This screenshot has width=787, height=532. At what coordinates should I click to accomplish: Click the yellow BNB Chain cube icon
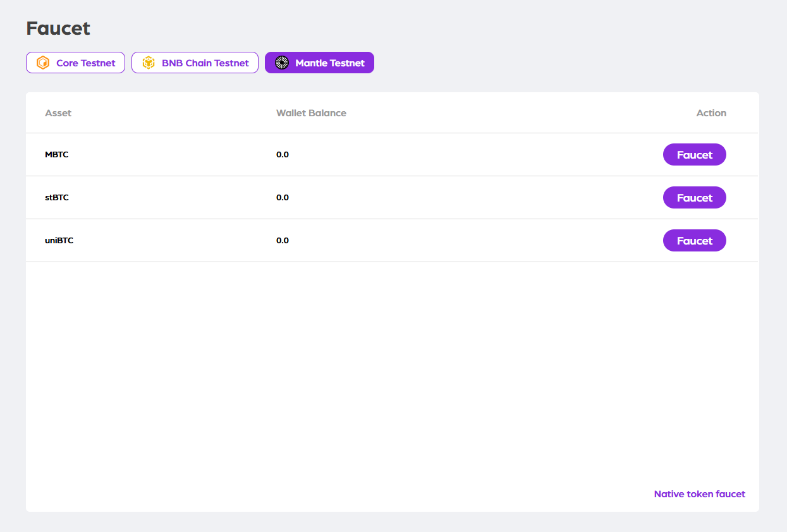pyautogui.click(x=149, y=63)
